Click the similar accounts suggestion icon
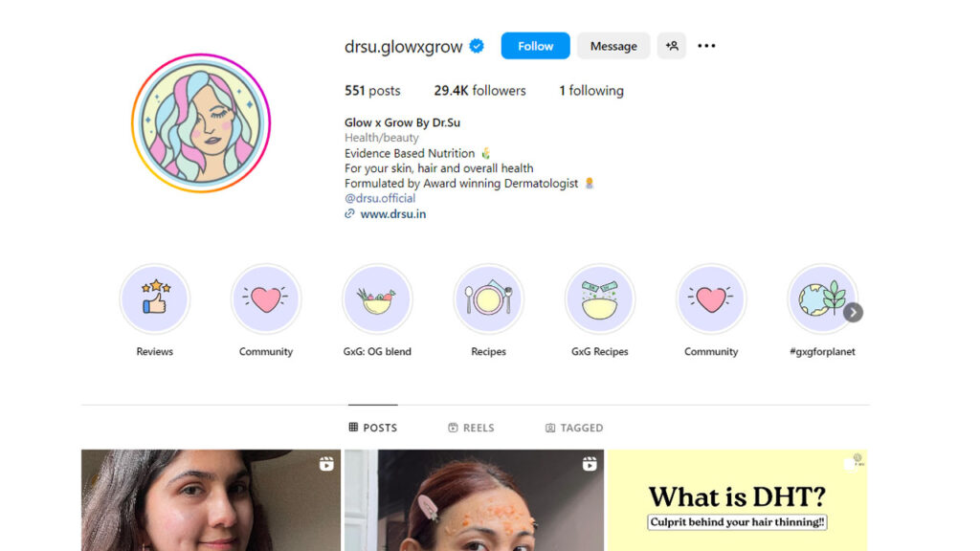 coord(671,46)
